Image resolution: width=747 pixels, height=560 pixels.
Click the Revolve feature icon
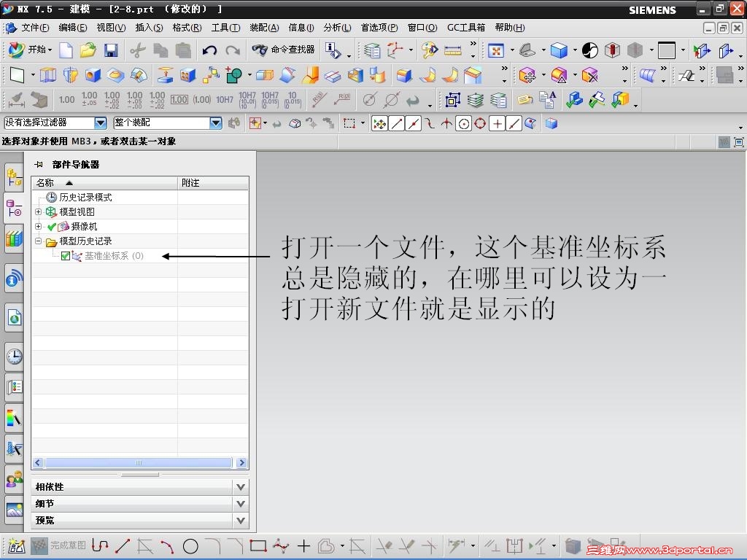pyautogui.click(x=71, y=75)
